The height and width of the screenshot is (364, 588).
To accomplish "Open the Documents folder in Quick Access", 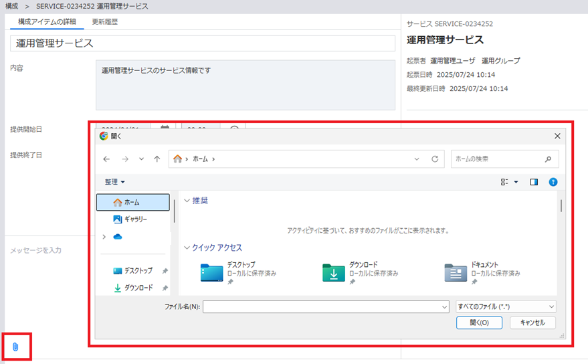I will pyautogui.click(x=456, y=273).
